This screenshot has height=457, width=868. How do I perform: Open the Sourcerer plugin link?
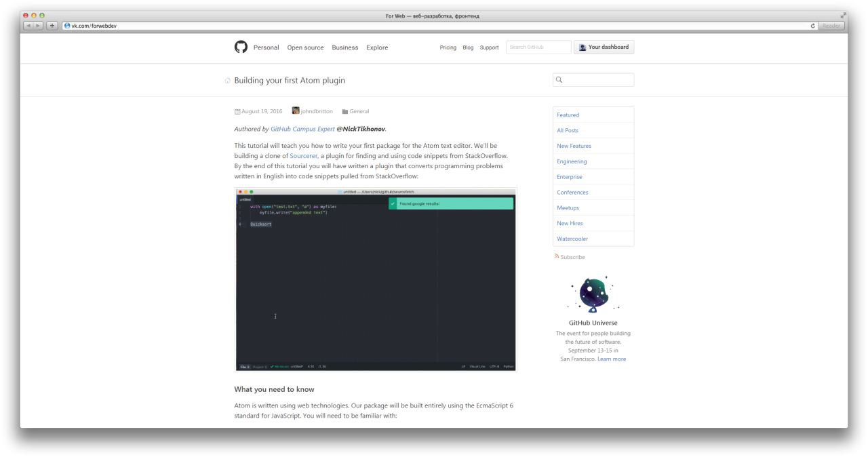pos(304,155)
